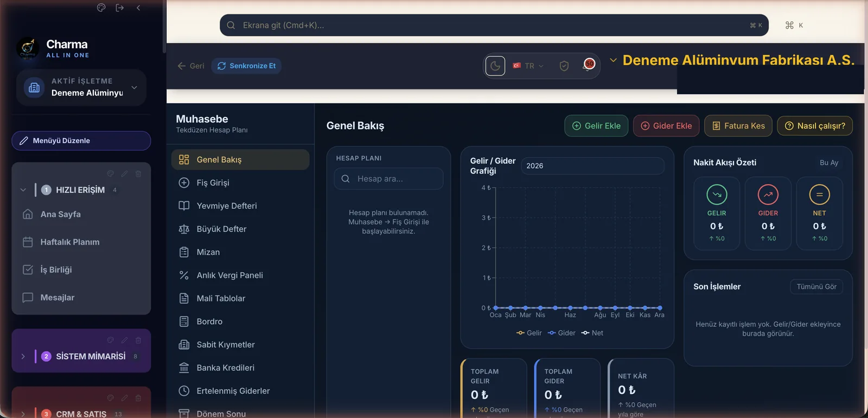Image resolution: width=868 pixels, height=418 pixels.
Task: Open the TR language dropdown
Action: click(528, 66)
